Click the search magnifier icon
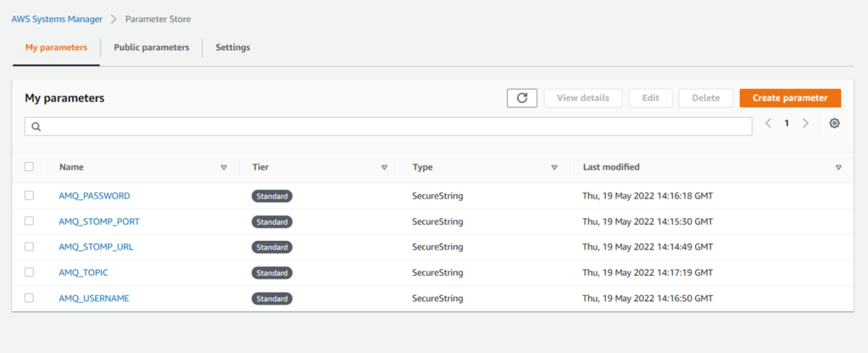Viewport: 868px width, 353px height. click(x=36, y=126)
